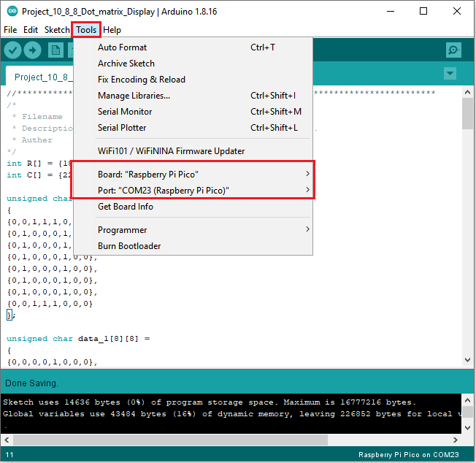Minimize the Arduino window
The width and height of the screenshot is (476, 463).
click(391, 11)
